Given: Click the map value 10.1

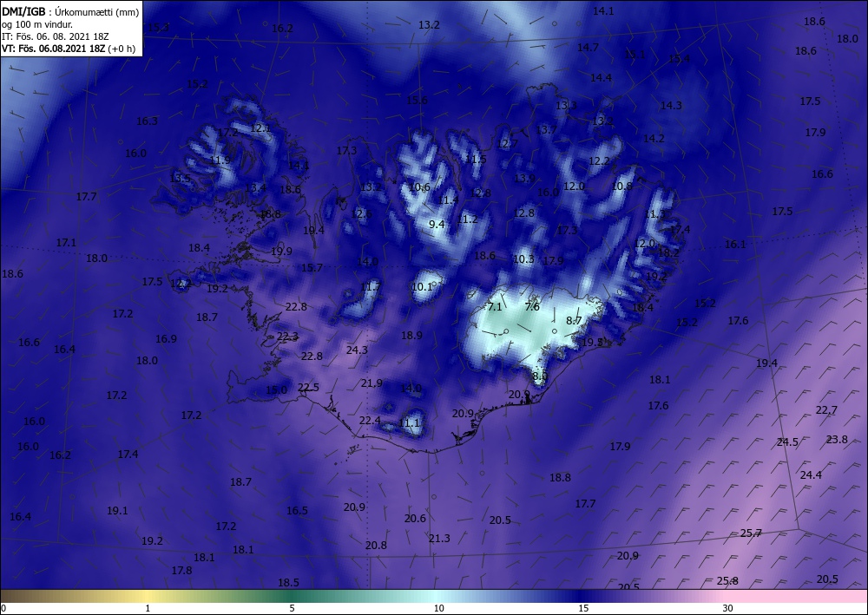Looking at the screenshot, I should (421, 286).
